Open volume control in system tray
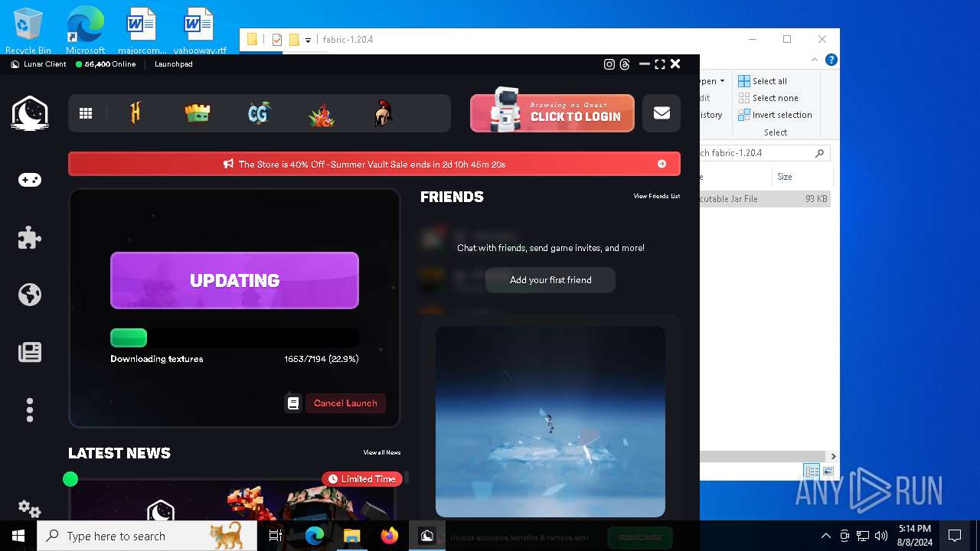This screenshot has height=551, width=980. click(x=881, y=536)
